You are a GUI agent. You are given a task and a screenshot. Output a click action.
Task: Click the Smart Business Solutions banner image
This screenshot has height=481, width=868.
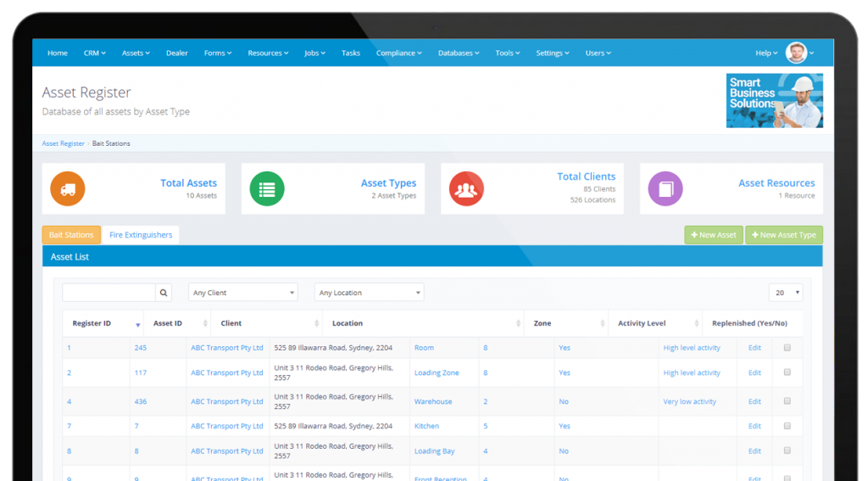pos(775,101)
